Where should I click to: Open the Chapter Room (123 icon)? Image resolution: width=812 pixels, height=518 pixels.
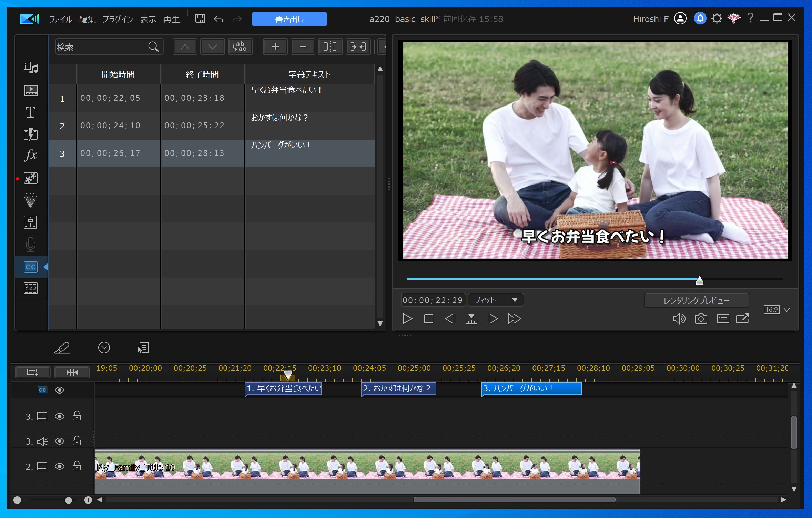coord(30,289)
